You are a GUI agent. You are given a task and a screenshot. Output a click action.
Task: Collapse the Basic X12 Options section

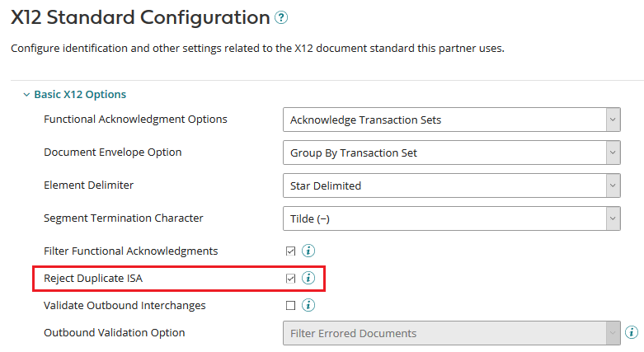[x=26, y=95]
